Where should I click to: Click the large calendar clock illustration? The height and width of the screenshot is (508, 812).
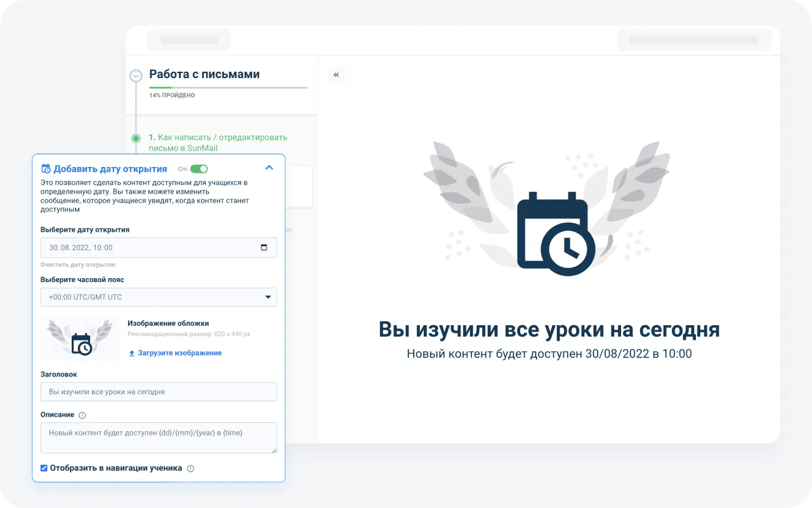[x=556, y=233]
